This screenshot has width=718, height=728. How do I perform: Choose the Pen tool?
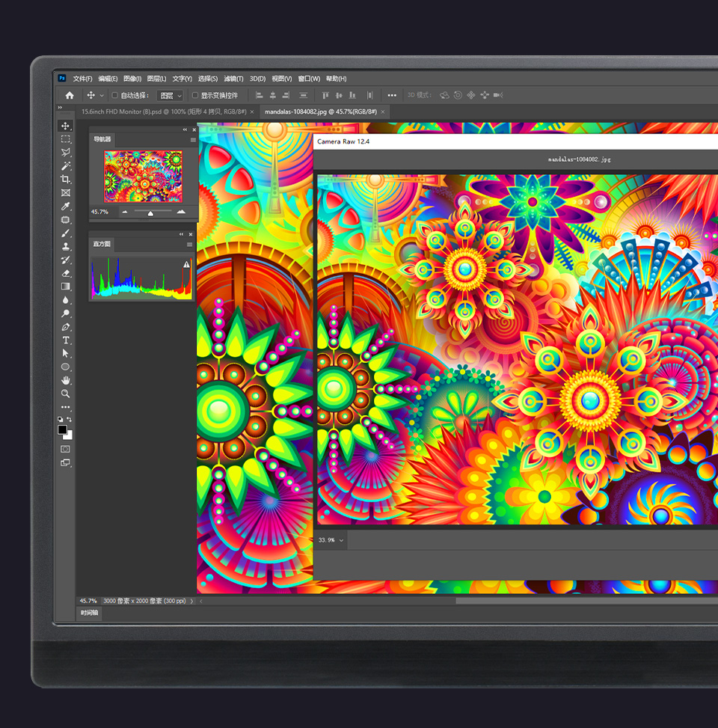coord(66,327)
